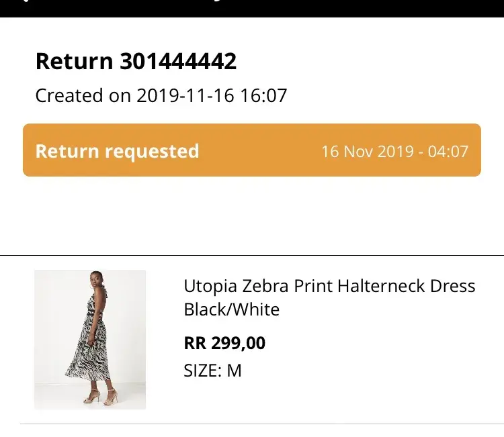The width and height of the screenshot is (504, 437).
Task: Click the Created on 2019-11-16 line
Action: [x=161, y=96]
